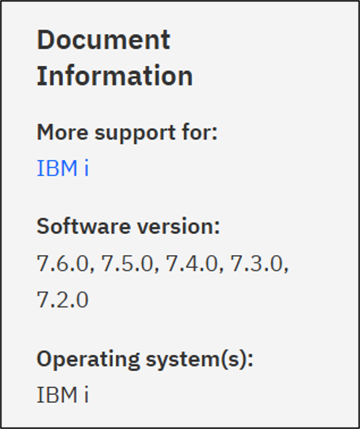Click version number 7.4.0
This screenshot has height=429, width=360.
pos(192,263)
